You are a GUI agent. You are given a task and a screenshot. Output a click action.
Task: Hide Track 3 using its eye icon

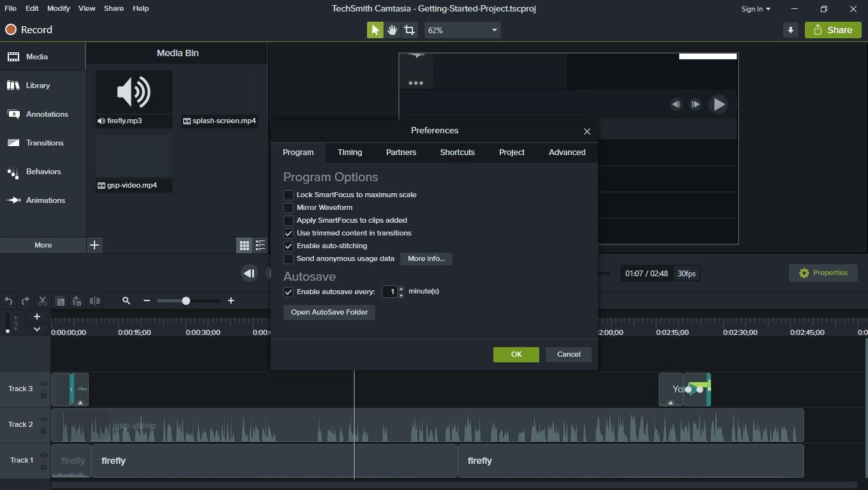tap(43, 384)
